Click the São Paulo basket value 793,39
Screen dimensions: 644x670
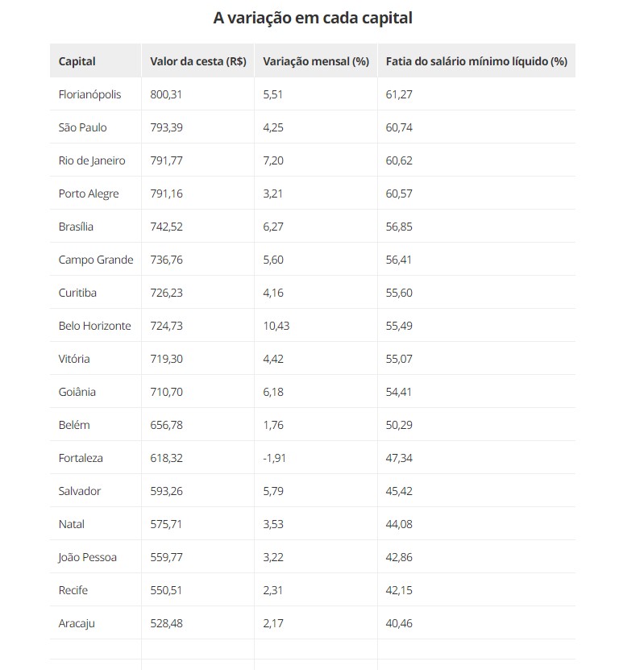pos(168,127)
